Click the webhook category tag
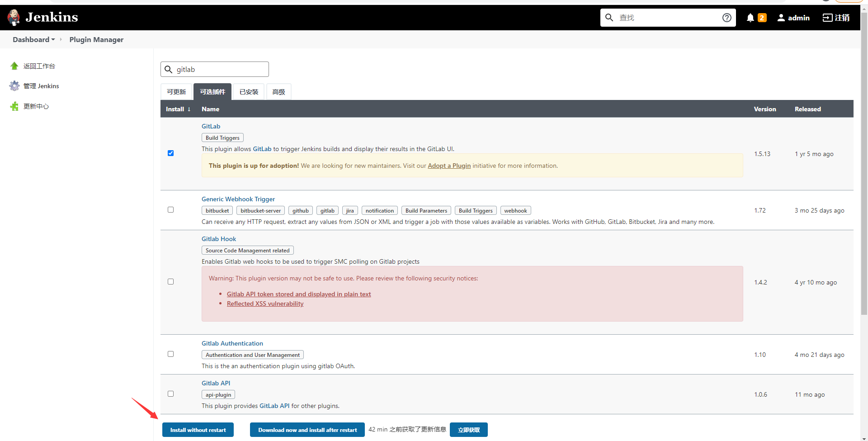 coord(516,211)
